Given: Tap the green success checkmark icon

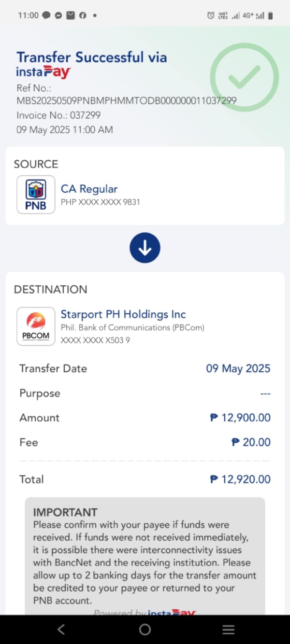Looking at the screenshot, I should (x=244, y=77).
